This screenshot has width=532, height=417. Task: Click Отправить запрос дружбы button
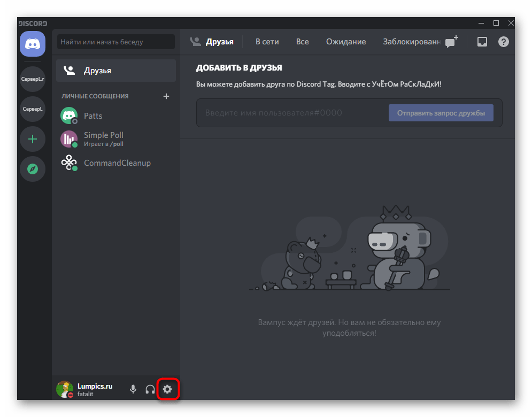(x=441, y=113)
